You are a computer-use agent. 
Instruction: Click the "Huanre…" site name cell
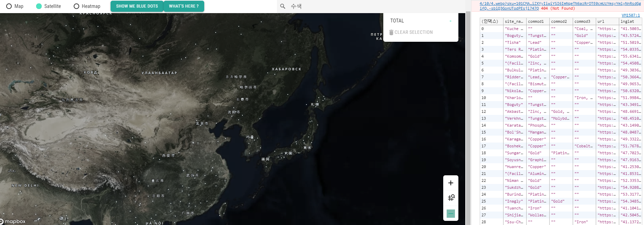pos(515,167)
